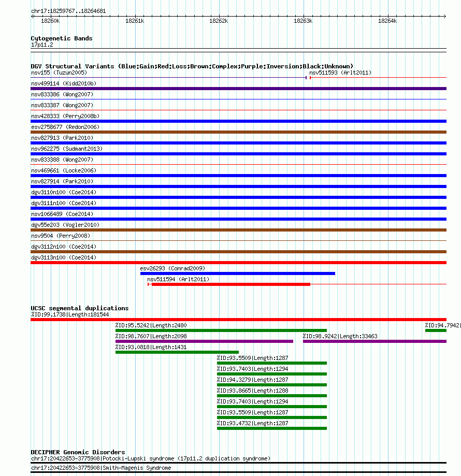This screenshot has height=476, width=461.
Task: Click nsv827913 (Park2010) label
Action: [x=62, y=138]
